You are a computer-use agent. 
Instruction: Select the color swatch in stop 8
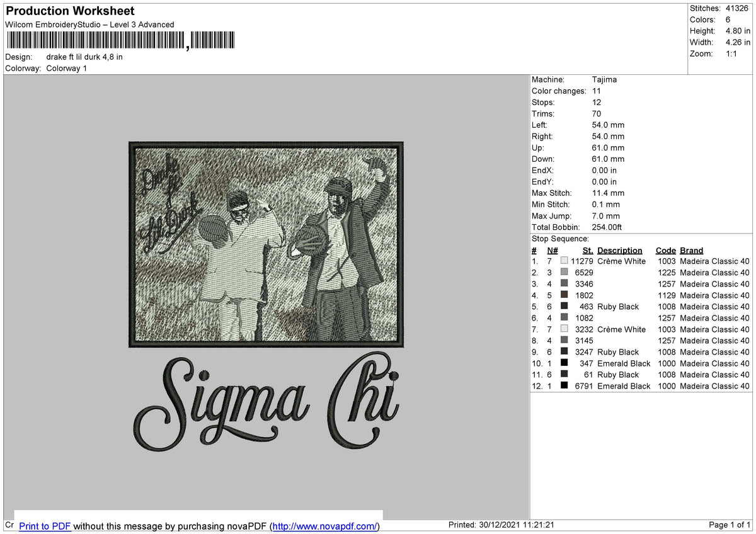coord(564,341)
